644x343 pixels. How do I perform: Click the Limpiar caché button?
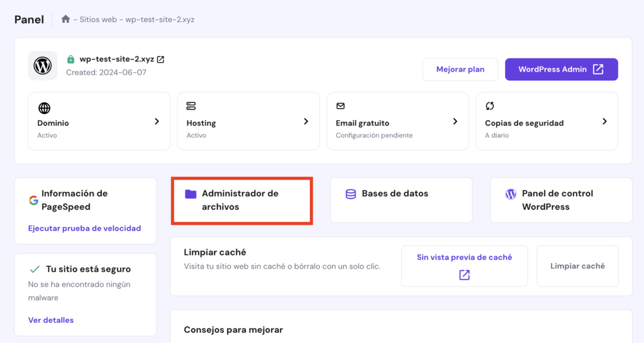pyautogui.click(x=577, y=266)
